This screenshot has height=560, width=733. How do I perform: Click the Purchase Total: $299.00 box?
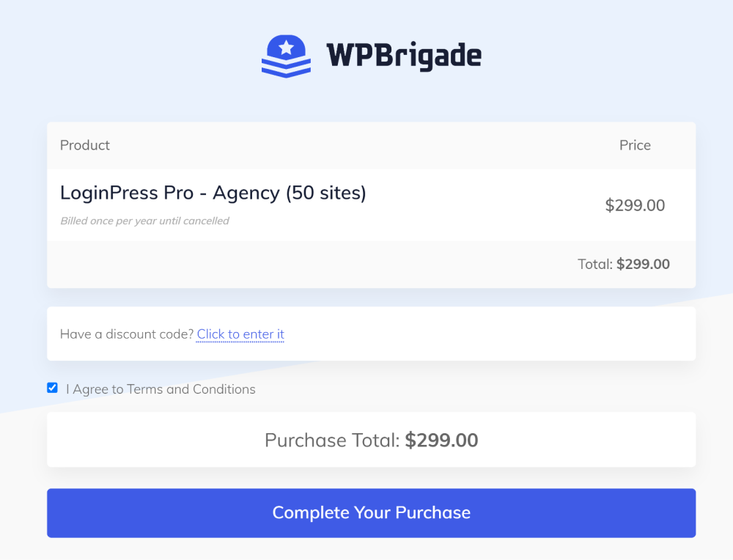[x=371, y=440]
